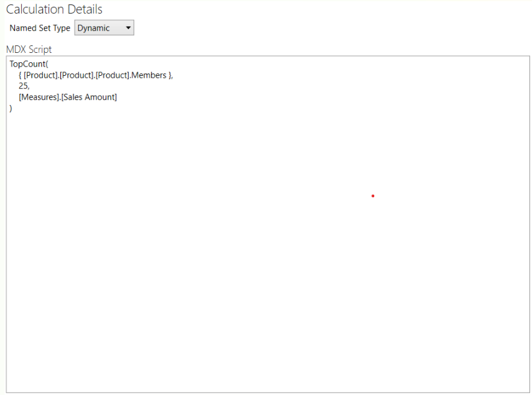The image size is (532, 395).
Task: Open the Named Set Type dropdown
Action: (104, 27)
